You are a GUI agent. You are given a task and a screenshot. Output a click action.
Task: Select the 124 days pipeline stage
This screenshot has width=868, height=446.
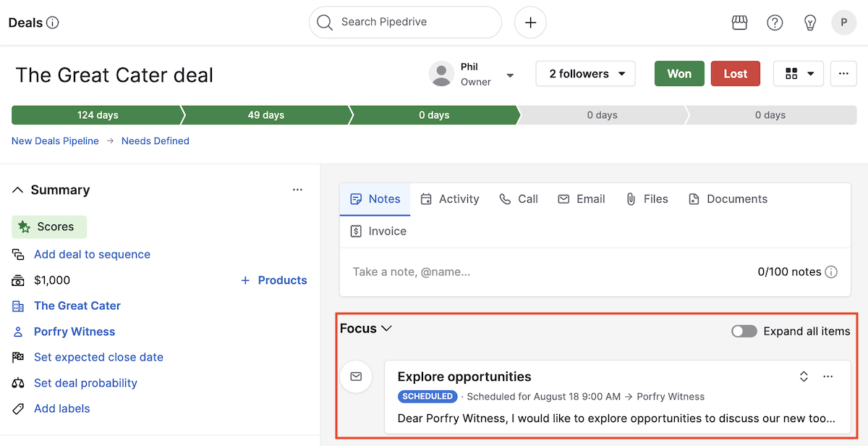click(x=98, y=115)
